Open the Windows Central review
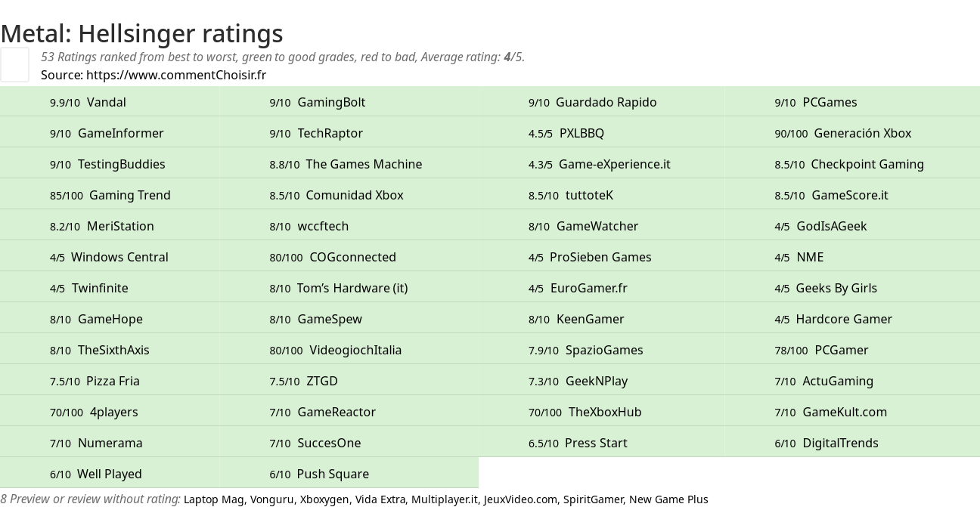 110,257
